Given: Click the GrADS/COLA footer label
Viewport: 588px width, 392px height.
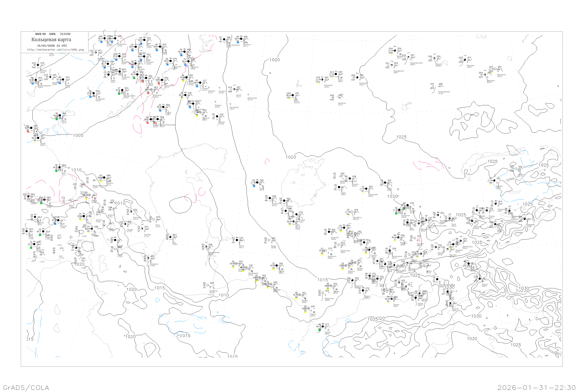Looking at the screenshot, I should [26, 387].
